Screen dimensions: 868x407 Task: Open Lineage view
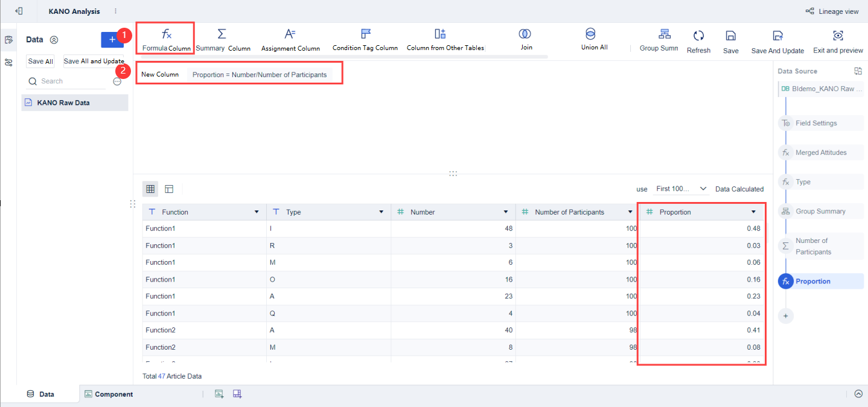click(x=838, y=11)
